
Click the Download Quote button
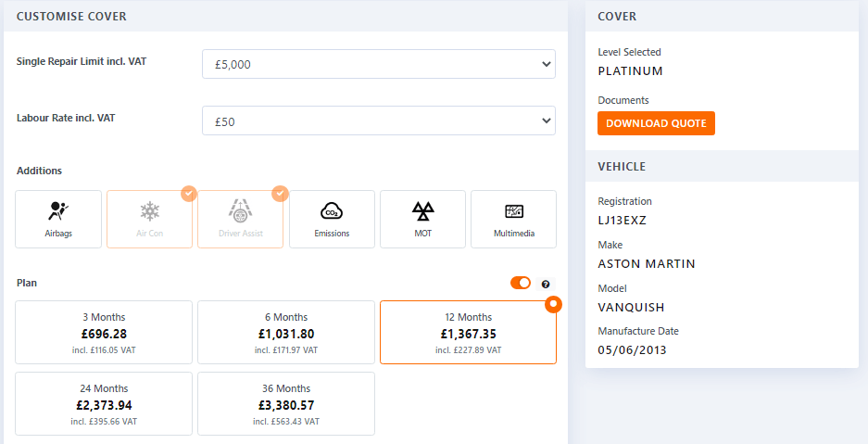point(656,123)
